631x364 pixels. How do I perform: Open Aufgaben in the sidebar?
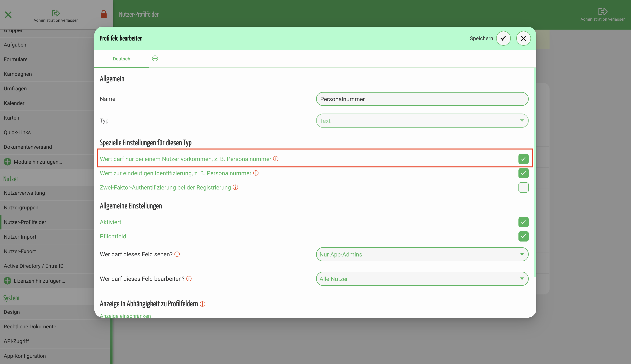(x=47, y=45)
